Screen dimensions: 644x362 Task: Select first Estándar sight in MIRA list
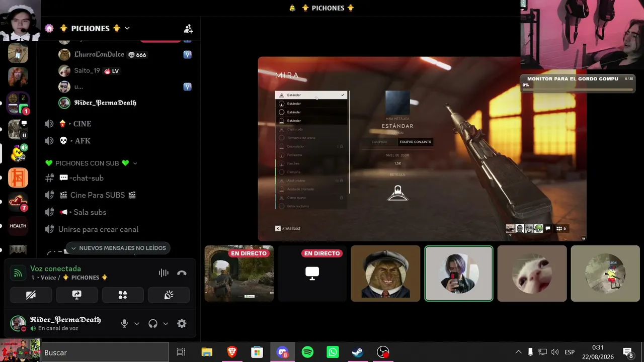[x=311, y=95]
